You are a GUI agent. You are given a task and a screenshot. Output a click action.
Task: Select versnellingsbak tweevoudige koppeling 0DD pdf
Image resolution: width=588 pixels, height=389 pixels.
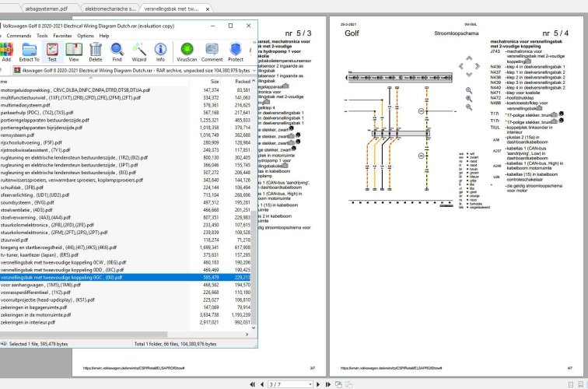126,270
